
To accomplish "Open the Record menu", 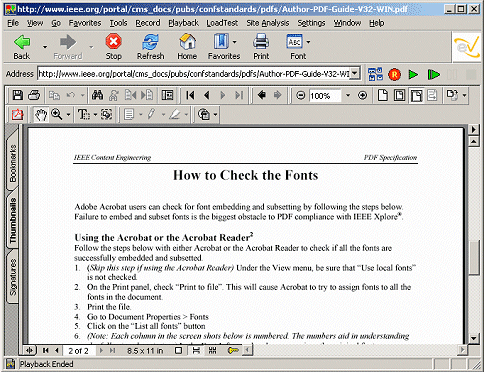I will click(148, 23).
